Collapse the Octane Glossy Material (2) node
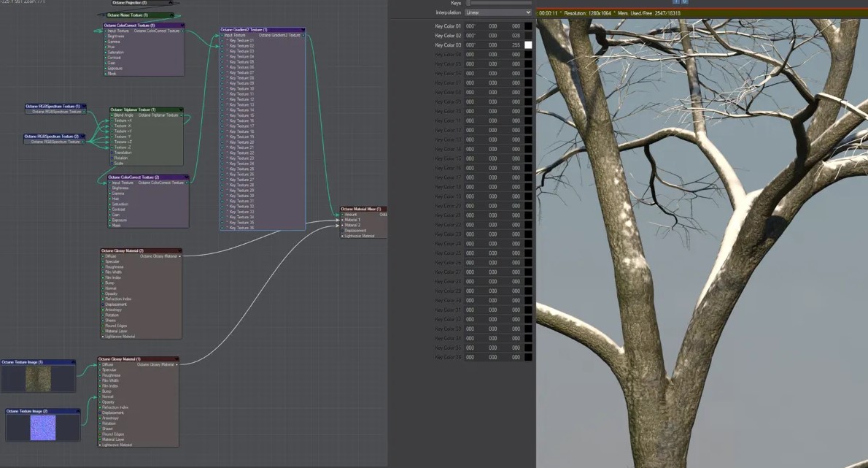 tap(179, 251)
